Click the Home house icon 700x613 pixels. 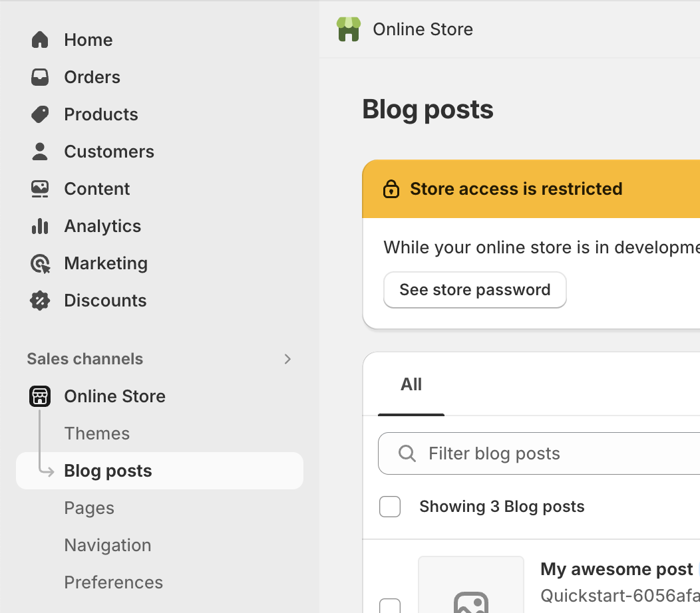click(x=40, y=40)
